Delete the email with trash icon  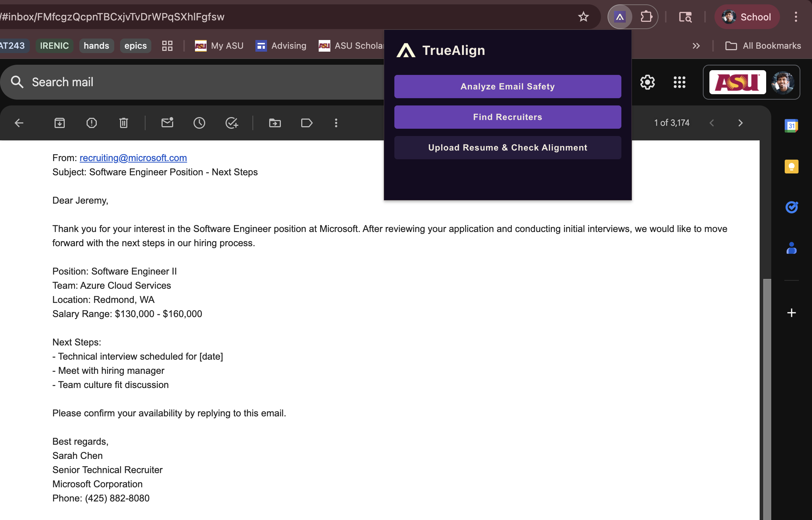pyautogui.click(x=124, y=123)
